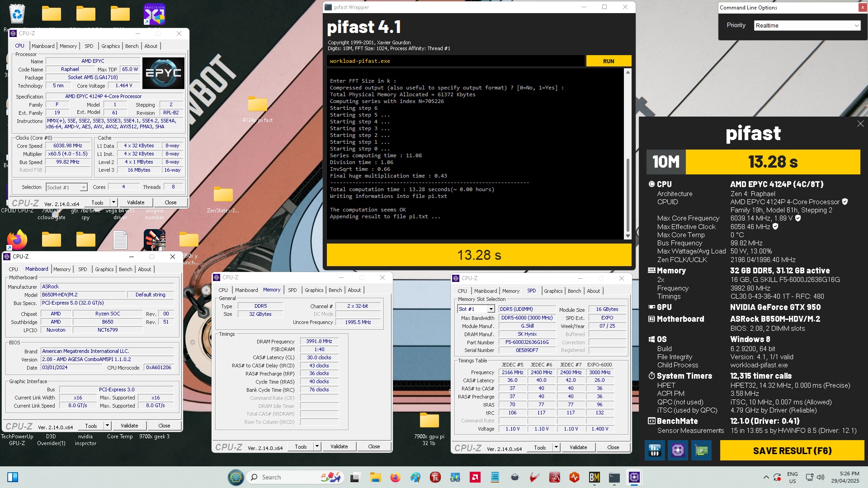Launch the Firefox desktop shortcut
Screen dimensions: 868x488
pyautogui.click(x=17, y=240)
